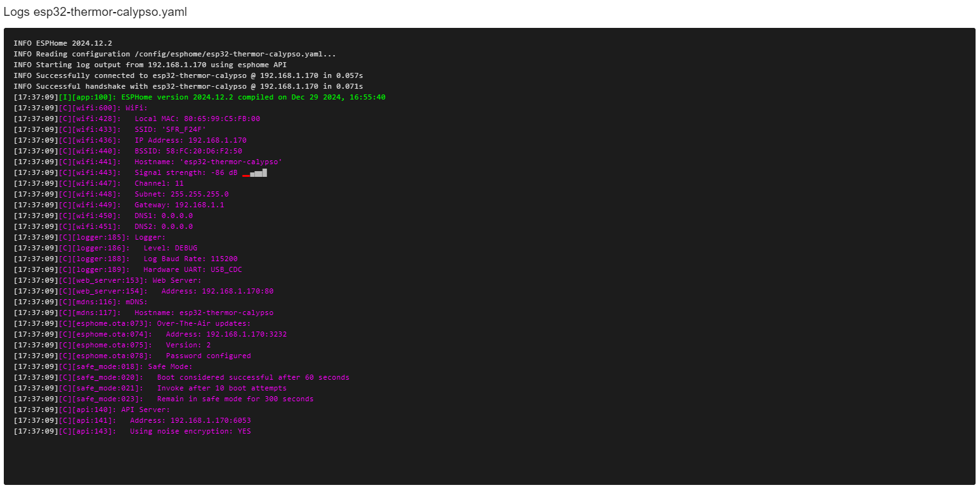The height and width of the screenshot is (490, 980).
Task: Click the 'Wifi:' section header line
Action: point(81,108)
